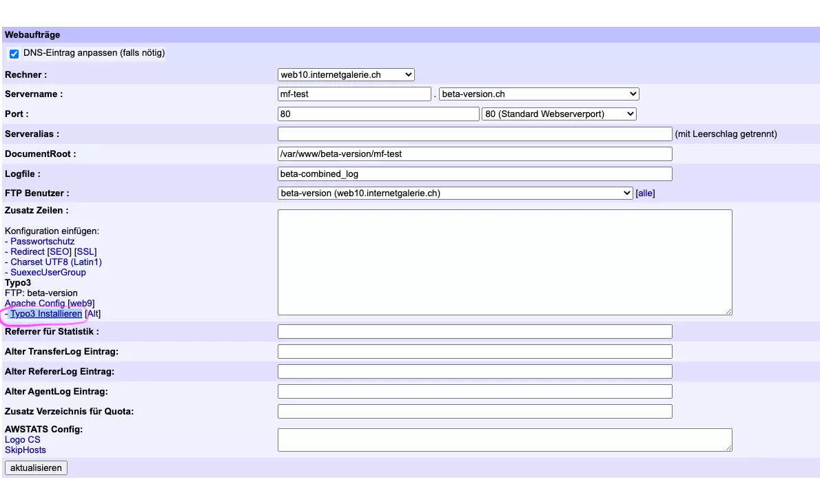
Task: Click the SSL redirect link
Action: click(85, 252)
